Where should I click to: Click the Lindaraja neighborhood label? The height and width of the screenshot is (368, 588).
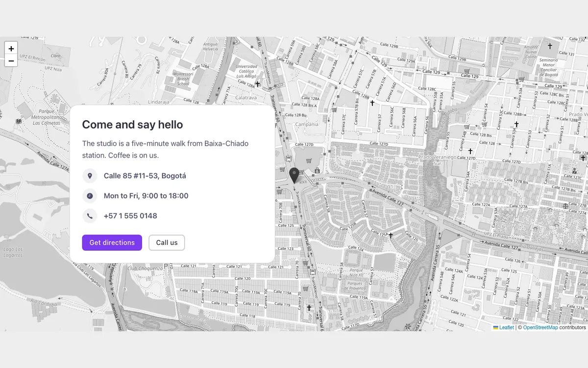[x=158, y=102]
